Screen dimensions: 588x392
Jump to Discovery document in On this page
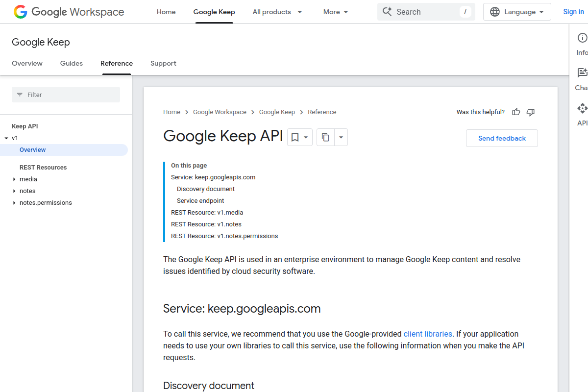pos(206,189)
